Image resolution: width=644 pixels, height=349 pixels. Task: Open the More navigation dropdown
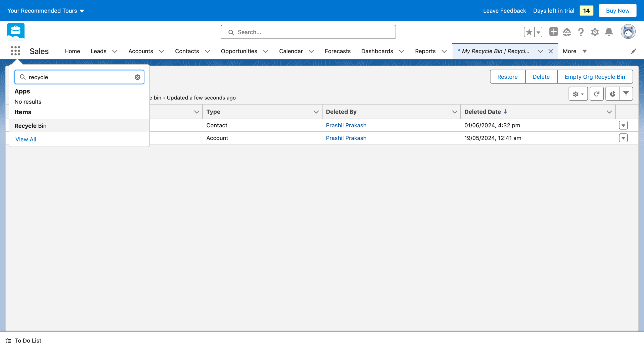[575, 51]
